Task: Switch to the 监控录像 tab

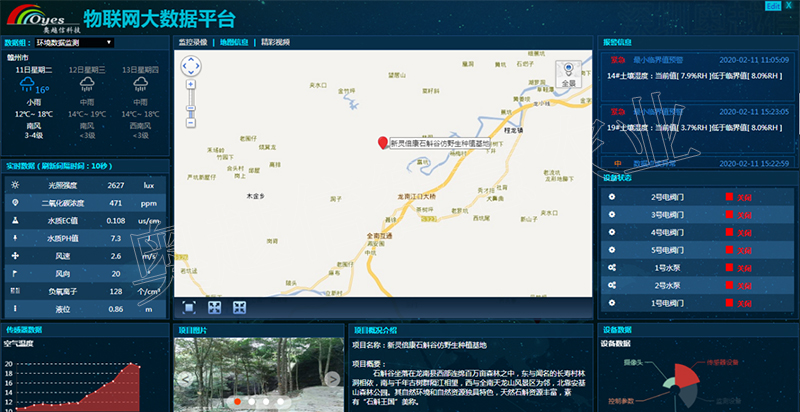Action: [193, 43]
